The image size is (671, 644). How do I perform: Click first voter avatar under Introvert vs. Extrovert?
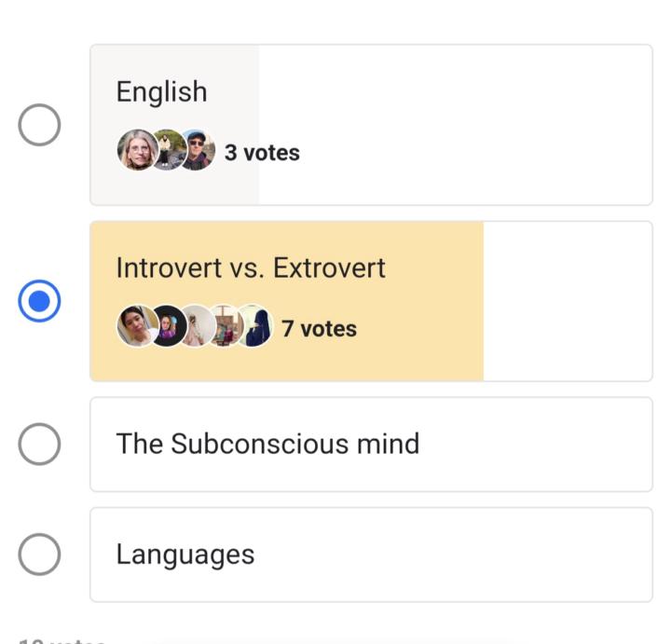pyautogui.click(x=134, y=327)
